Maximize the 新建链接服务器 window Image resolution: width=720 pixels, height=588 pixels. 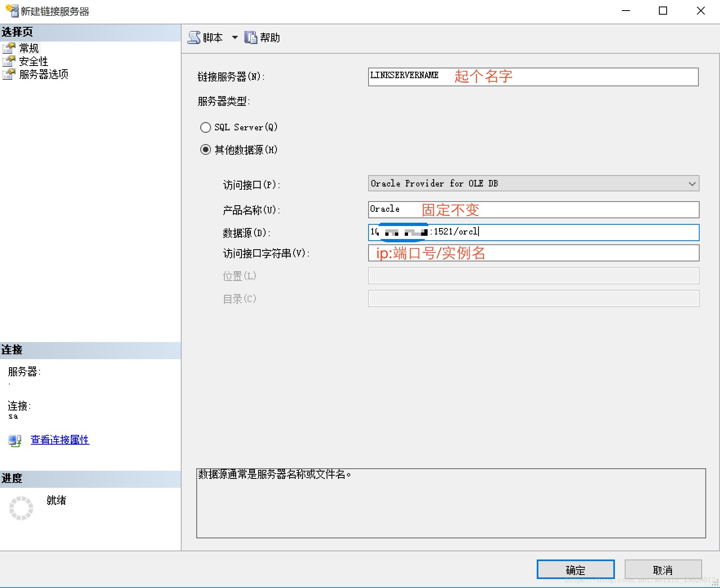(x=663, y=11)
